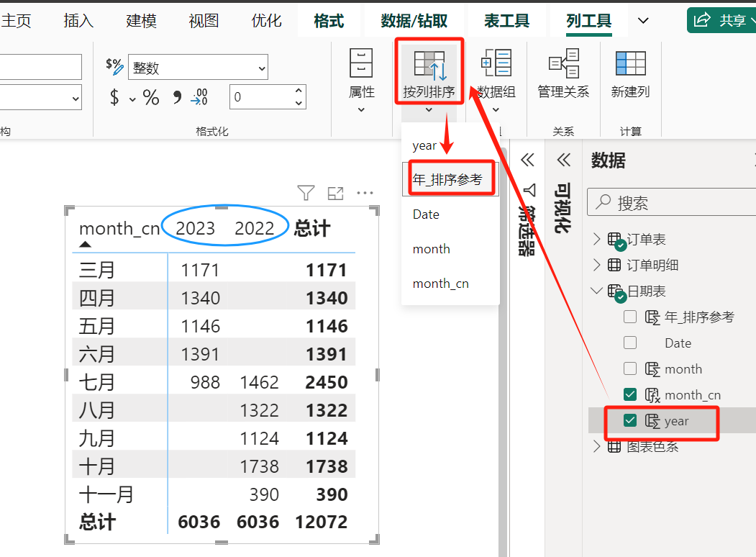This screenshot has height=557, width=756.
Task: Open the 整数 data type dropdown
Action: [198, 67]
